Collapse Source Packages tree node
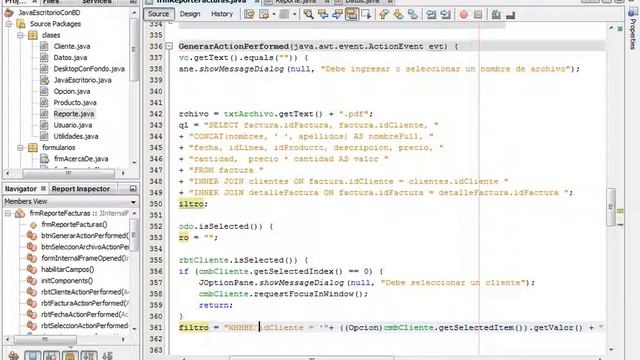 (x=9, y=24)
